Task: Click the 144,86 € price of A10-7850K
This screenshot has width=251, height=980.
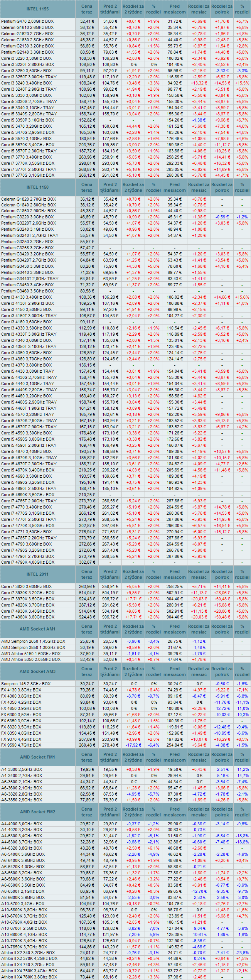Action: tap(87, 947)
